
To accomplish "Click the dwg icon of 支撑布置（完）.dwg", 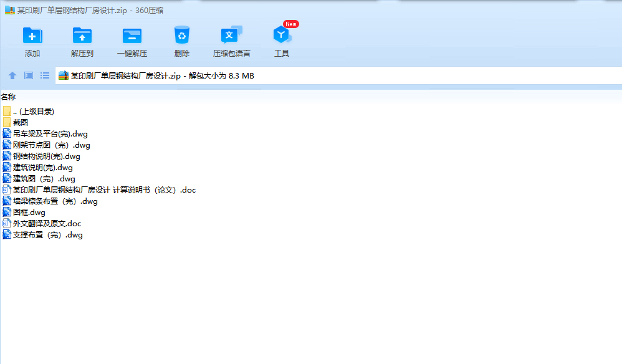I will pyautogui.click(x=7, y=235).
